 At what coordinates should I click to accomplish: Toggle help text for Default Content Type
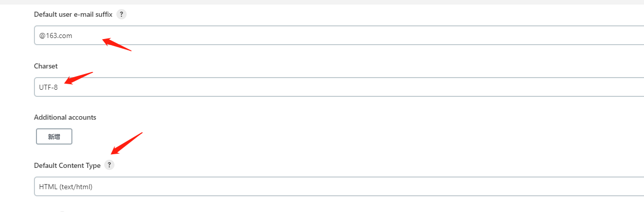(x=109, y=165)
